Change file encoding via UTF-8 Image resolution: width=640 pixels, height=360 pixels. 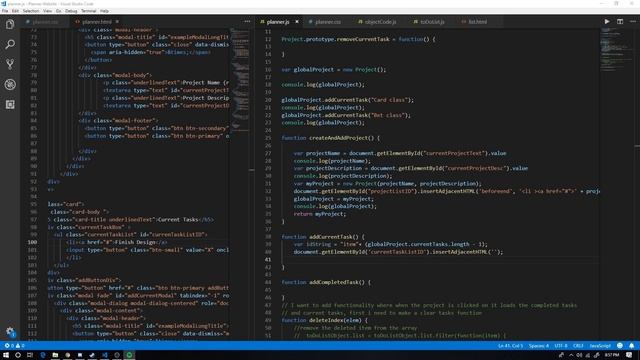click(561, 346)
